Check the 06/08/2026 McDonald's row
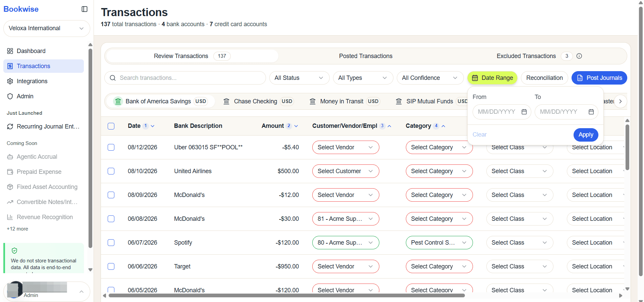The height and width of the screenshot is (302, 644). [x=111, y=219]
